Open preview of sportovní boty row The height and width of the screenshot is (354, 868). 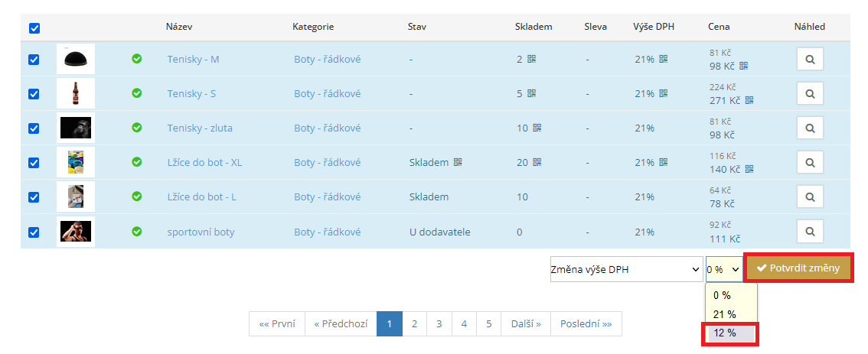pyautogui.click(x=810, y=231)
